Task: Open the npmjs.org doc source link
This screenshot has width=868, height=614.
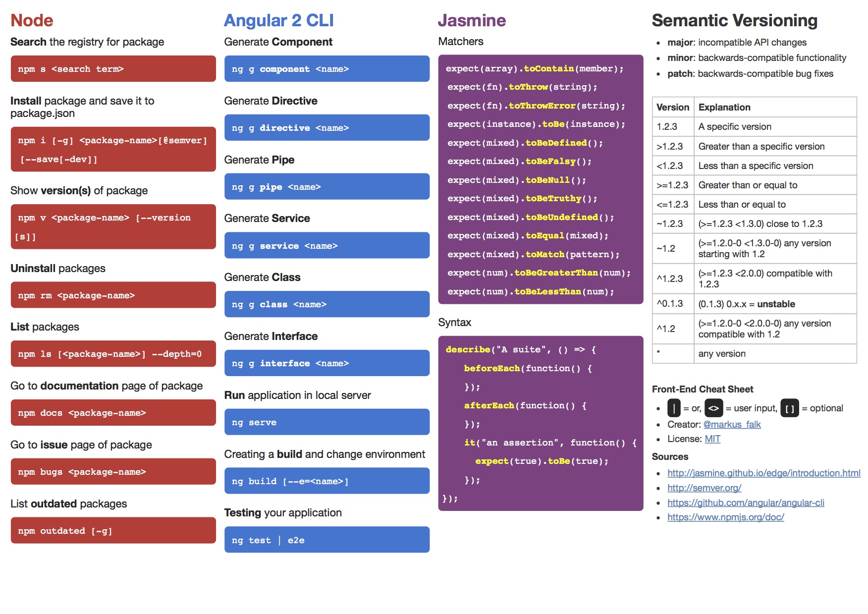Action: pos(725,517)
